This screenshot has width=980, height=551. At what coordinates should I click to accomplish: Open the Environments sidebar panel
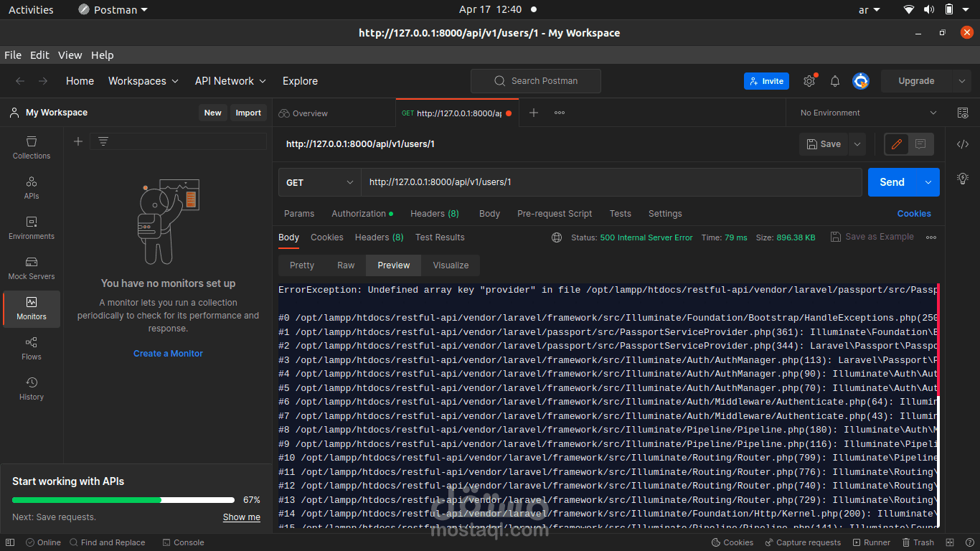[x=32, y=227]
